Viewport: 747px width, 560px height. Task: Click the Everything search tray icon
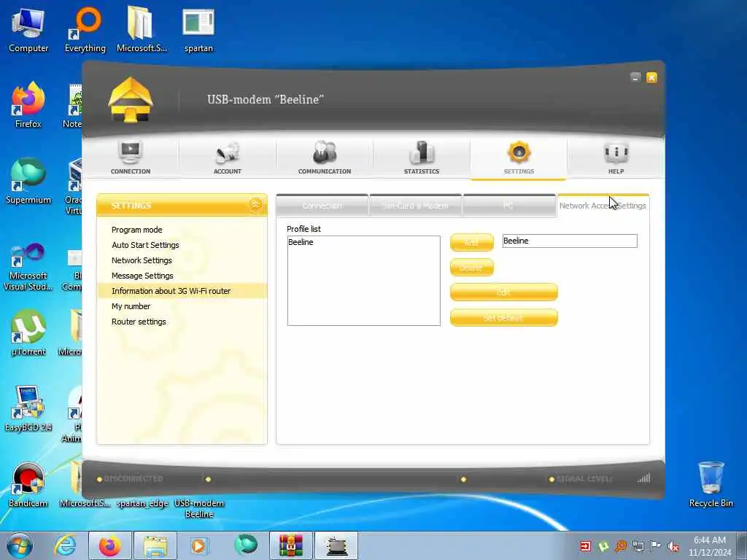click(x=621, y=547)
